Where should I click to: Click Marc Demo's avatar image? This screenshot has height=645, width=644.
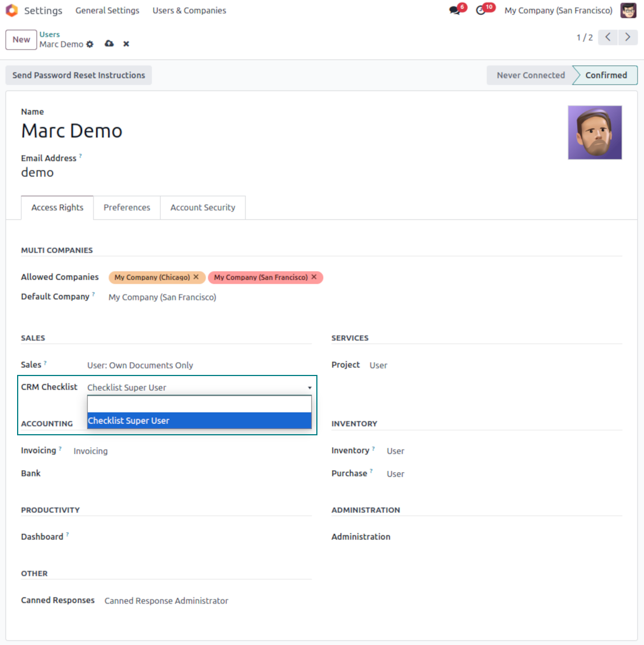(x=594, y=132)
